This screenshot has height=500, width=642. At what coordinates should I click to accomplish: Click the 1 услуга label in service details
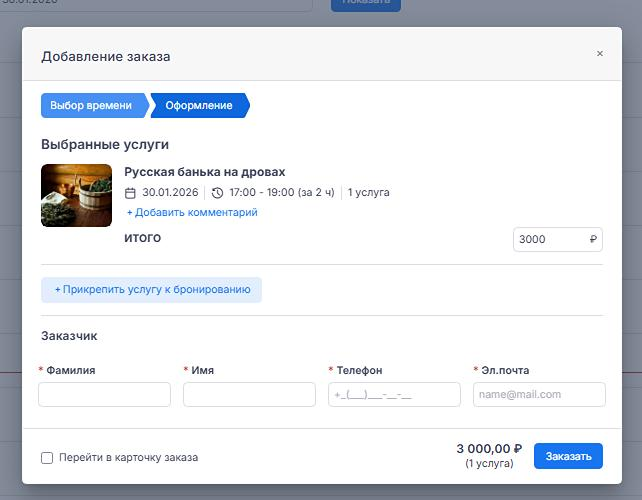pos(369,193)
